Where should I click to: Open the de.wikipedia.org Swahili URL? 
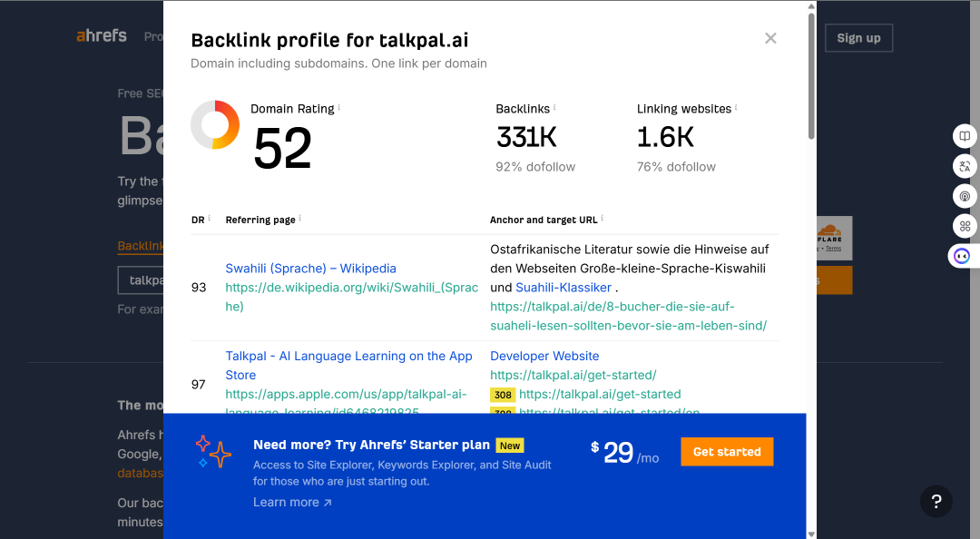pos(352,297)
